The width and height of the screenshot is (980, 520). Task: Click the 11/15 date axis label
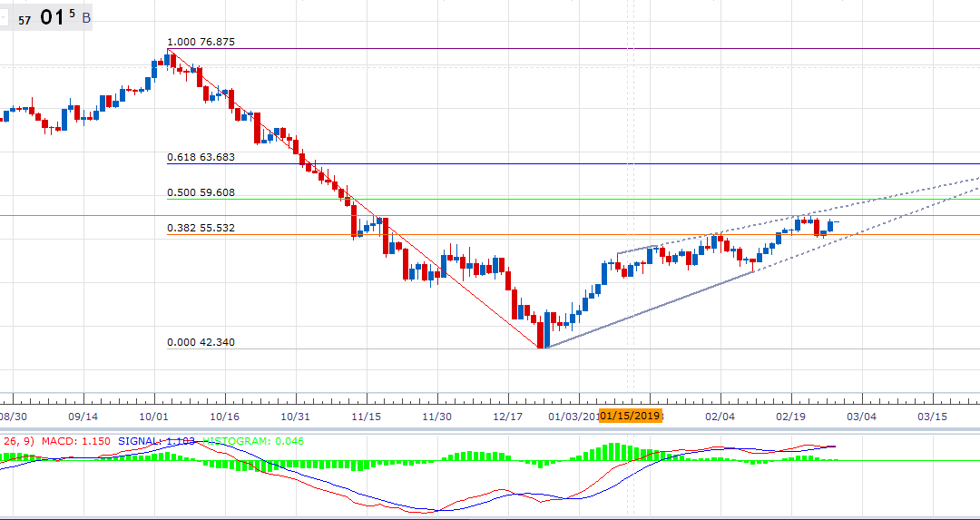365,416
